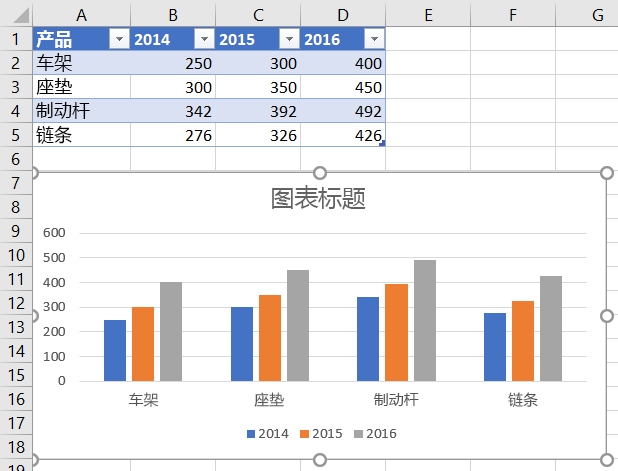The height and width of the screenshot is (471, 618).
Task: Click cell with value 426
Action: click(x=343, y=135)
